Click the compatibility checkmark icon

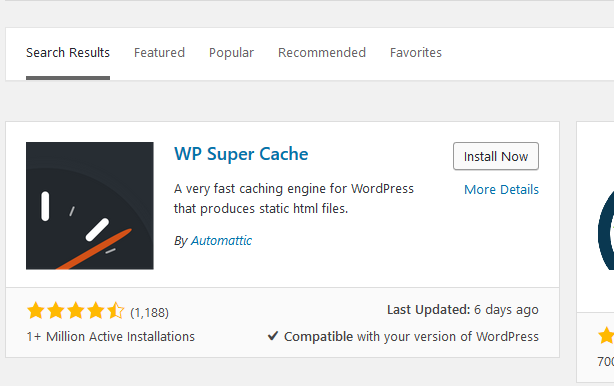click(x=273, y=336)
